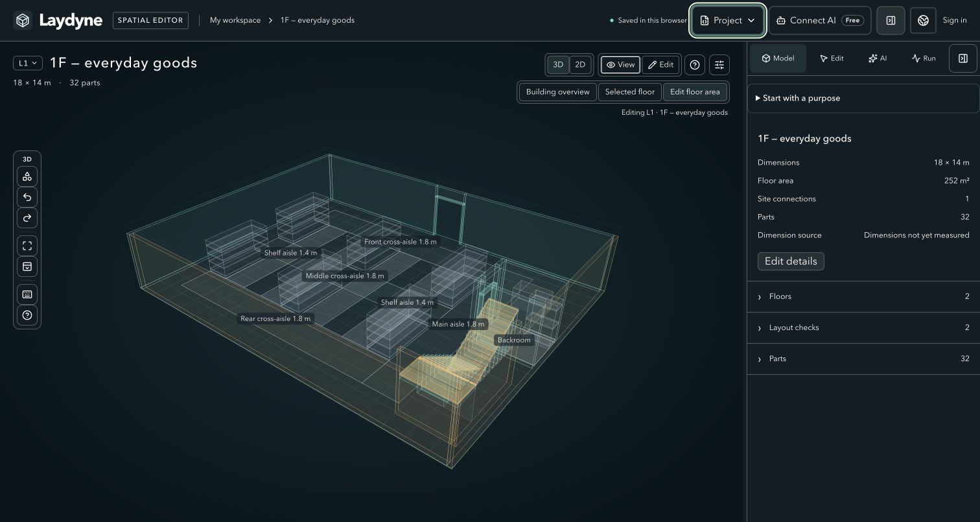This screenshot has width=980, height=522.
Task: Click Connect AI button
Action: pyautogui.click(x=820, y=21)
